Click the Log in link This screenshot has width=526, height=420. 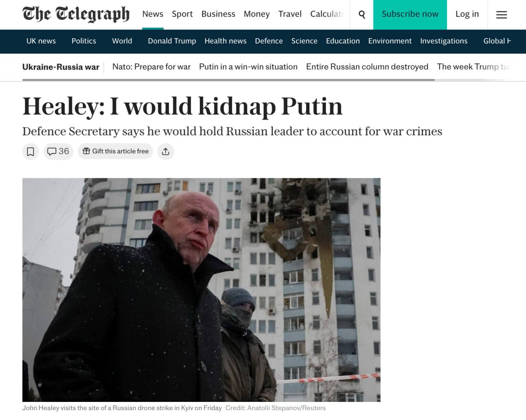tap(467, 14)
